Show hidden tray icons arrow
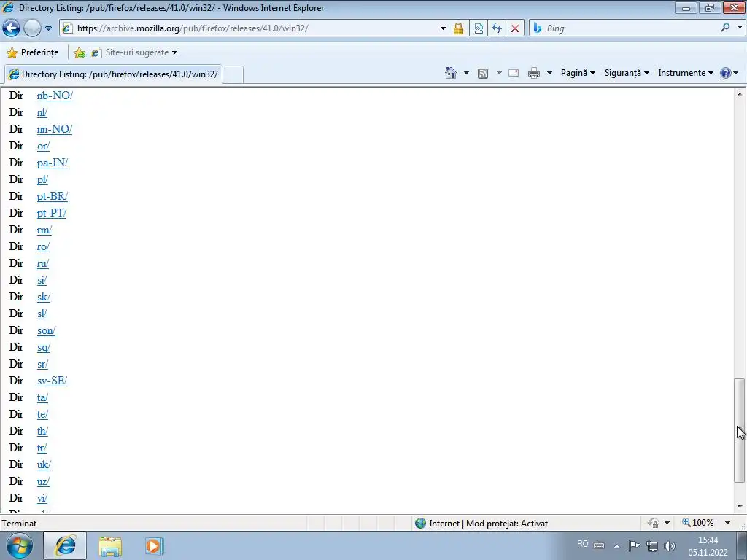The image size is (747, 560). tap(616, 545)
